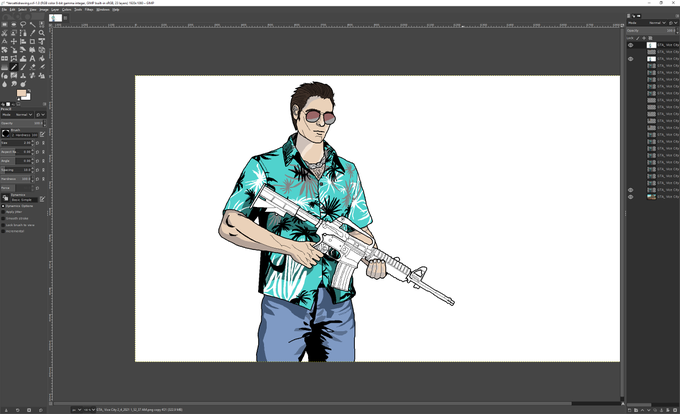Screen dimensions: 680x414
Task: Select the Ink tool
Action: tap(4, 75)
